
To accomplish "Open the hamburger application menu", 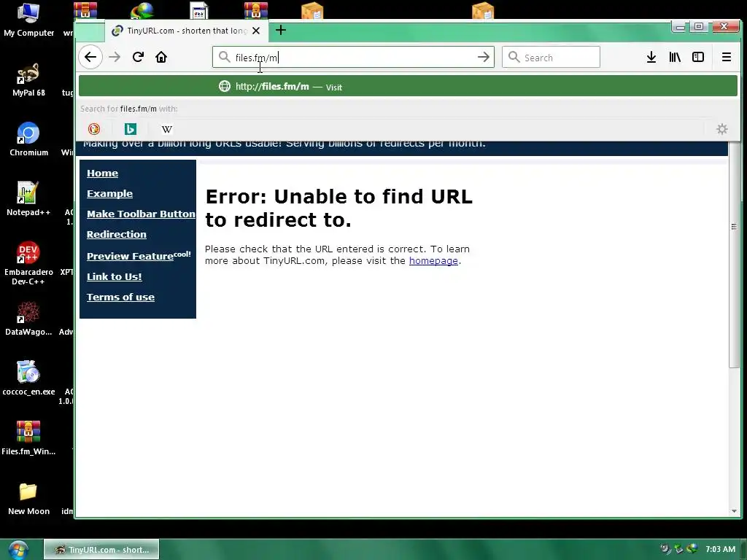I will (x=727, y=57).
